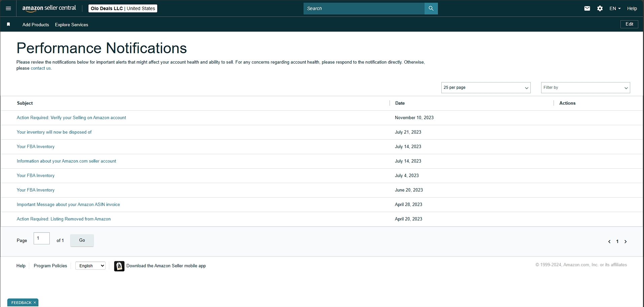Click the Program Policies link

pos(50,266)
